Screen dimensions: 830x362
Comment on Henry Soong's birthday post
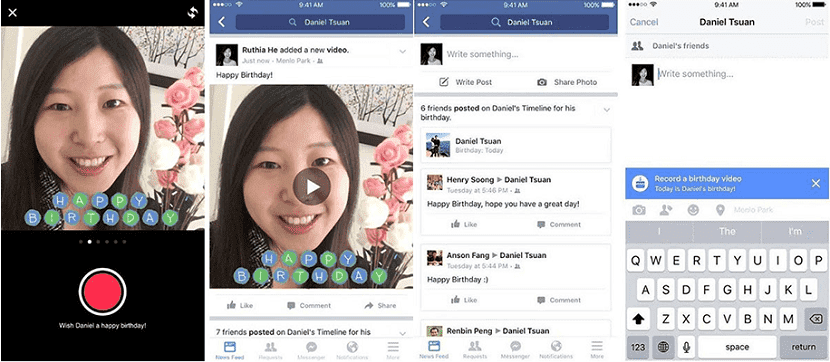point(559,224)
